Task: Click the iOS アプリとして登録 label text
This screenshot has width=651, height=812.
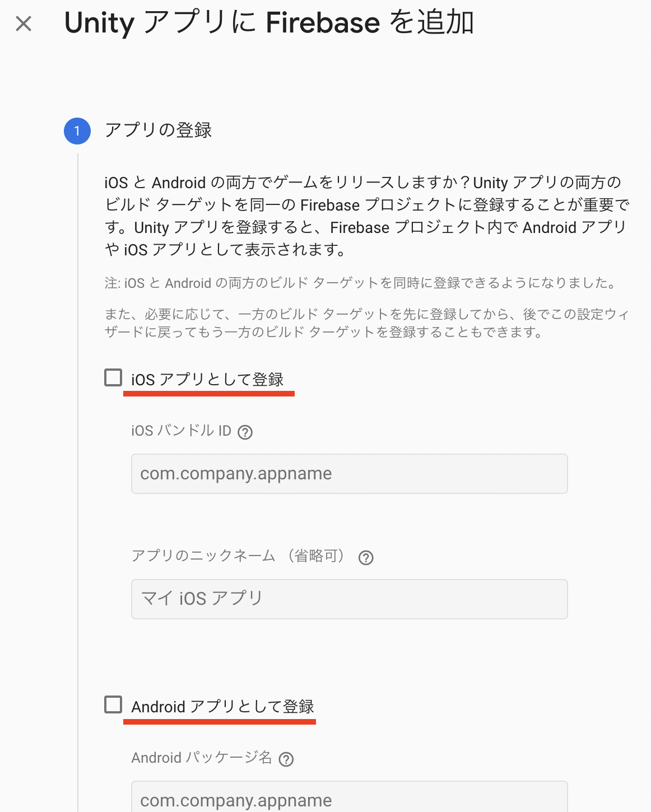Action: [207, 379]
